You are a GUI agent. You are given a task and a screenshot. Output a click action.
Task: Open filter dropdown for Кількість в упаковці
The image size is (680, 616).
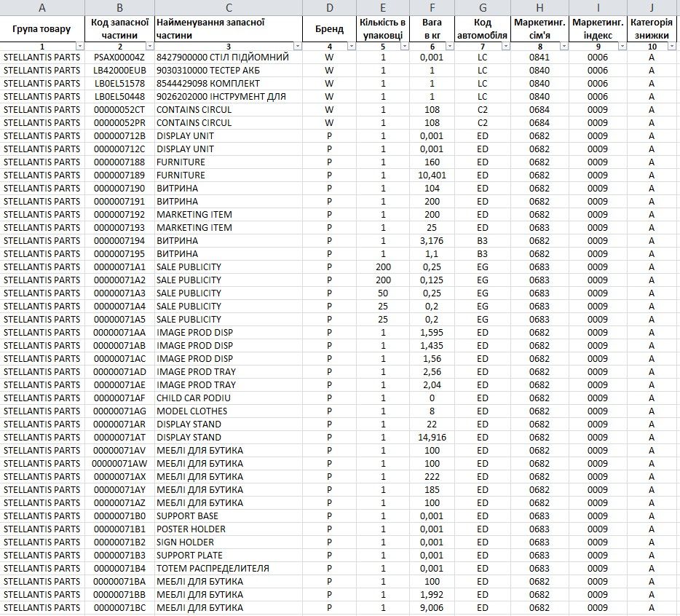(404, 47)
